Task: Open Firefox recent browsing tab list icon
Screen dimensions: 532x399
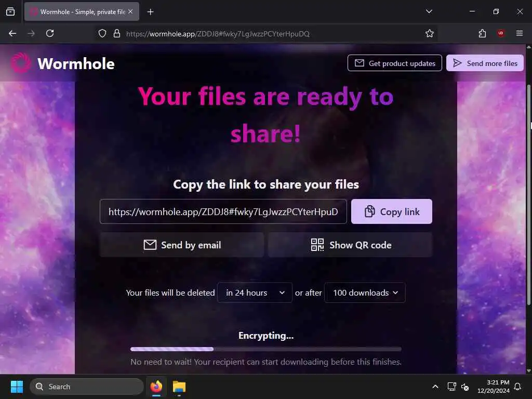Action: pos(10,11)
